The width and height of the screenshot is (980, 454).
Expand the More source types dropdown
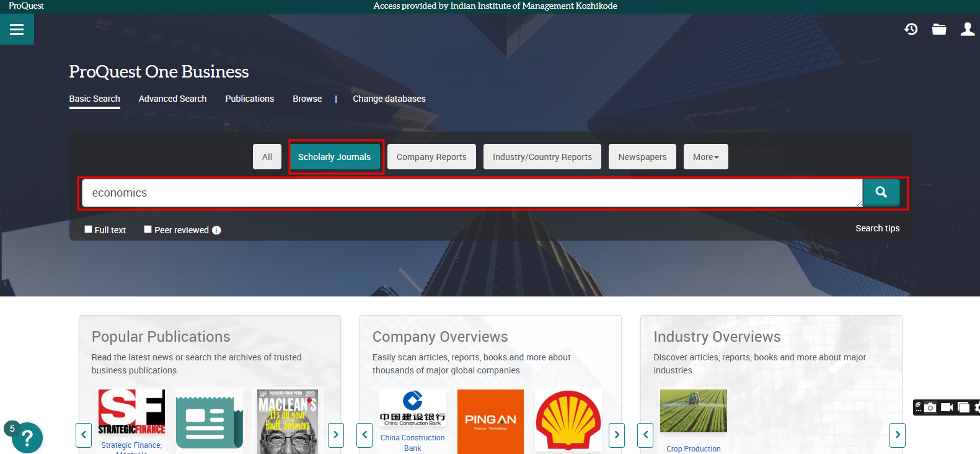click(x=705, y=157)
